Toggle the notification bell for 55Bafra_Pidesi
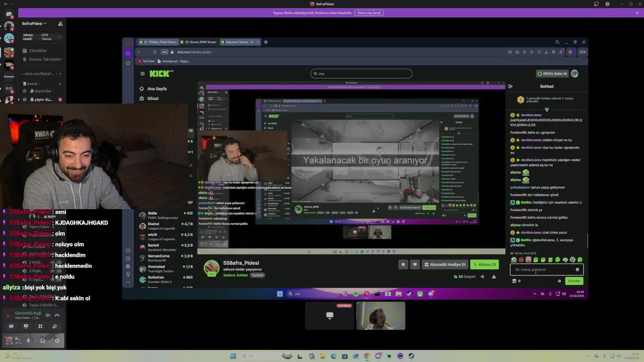This screenshot has width=644, height=362. (x=403, y=264)
